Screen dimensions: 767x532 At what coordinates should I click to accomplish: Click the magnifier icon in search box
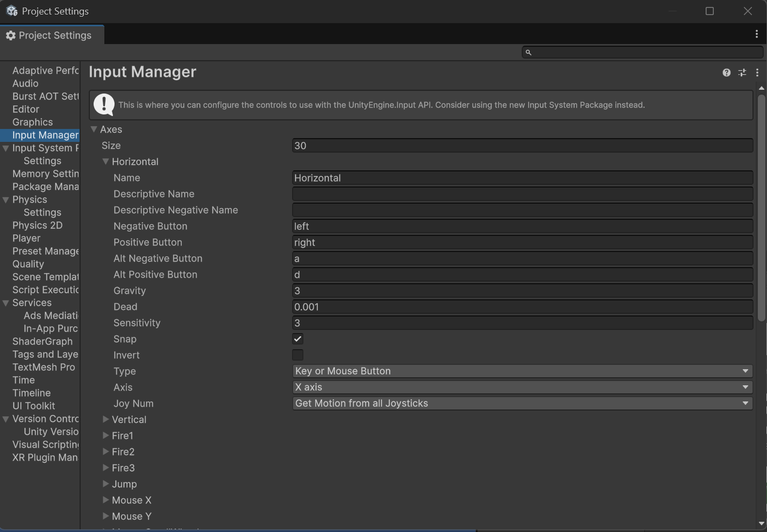point(528,52)
